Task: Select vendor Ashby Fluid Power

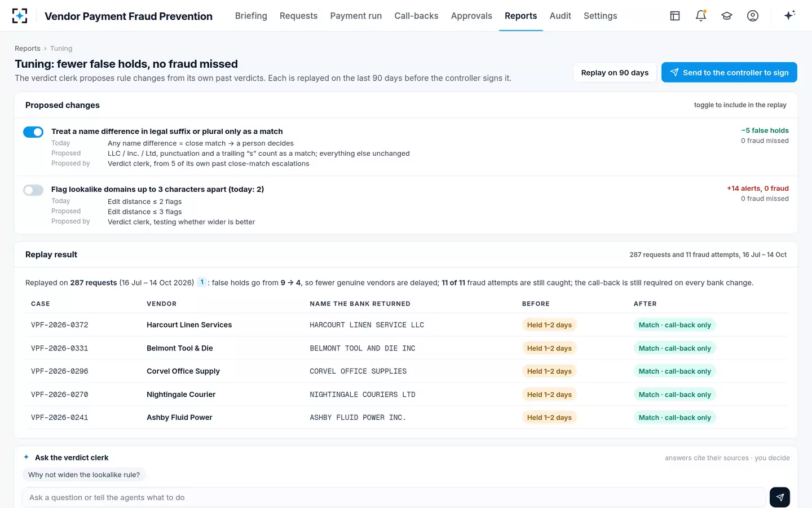Action: tap(179, 418)
